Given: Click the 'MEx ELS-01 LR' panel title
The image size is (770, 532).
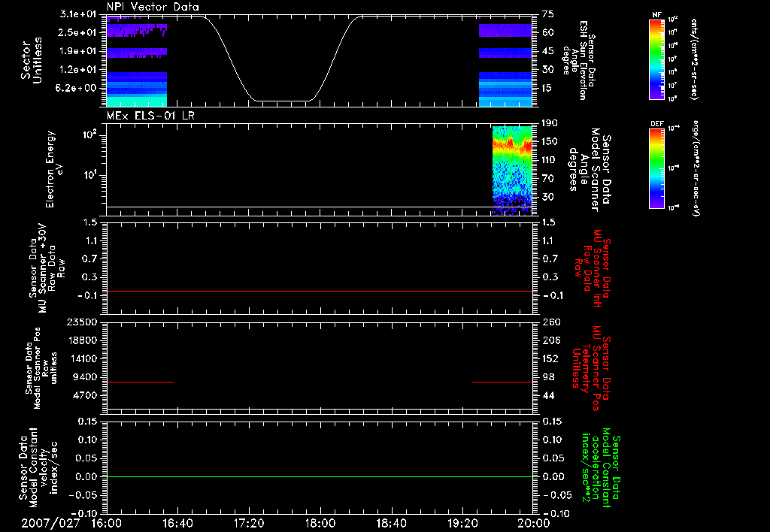Looking at the screenshot, I should (x=149, y=116).
